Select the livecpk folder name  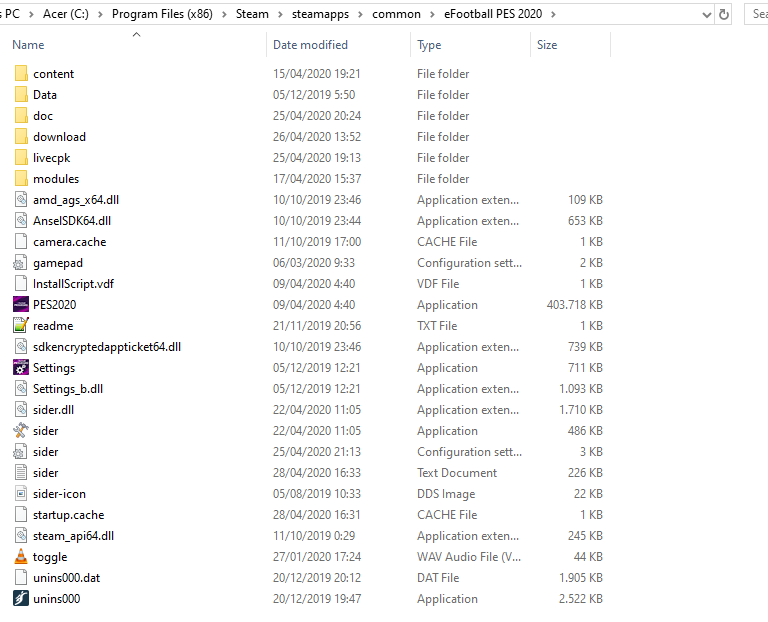pyautogui.click(x=51, y=158)
